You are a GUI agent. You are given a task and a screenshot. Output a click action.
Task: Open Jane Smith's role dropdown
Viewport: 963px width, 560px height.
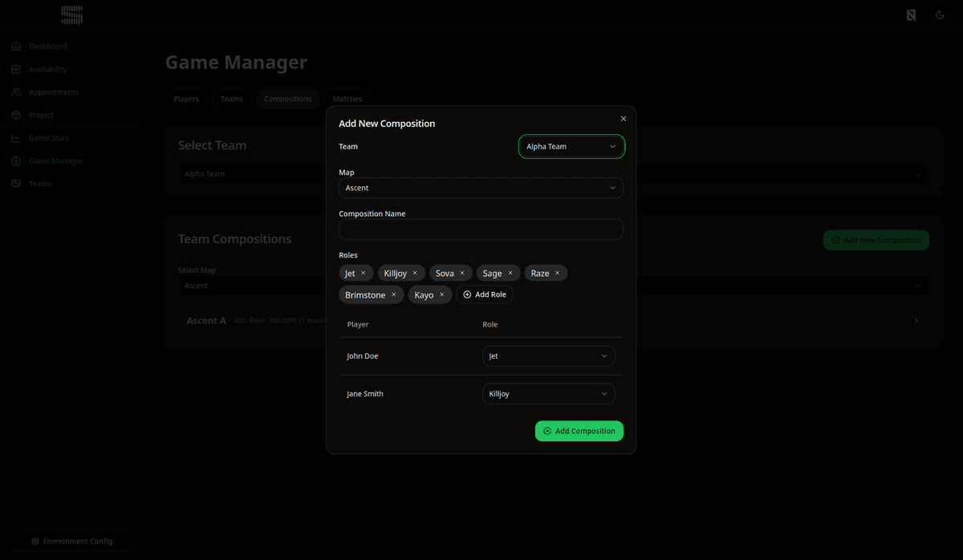pyautogui.click(x=549, y=394)
